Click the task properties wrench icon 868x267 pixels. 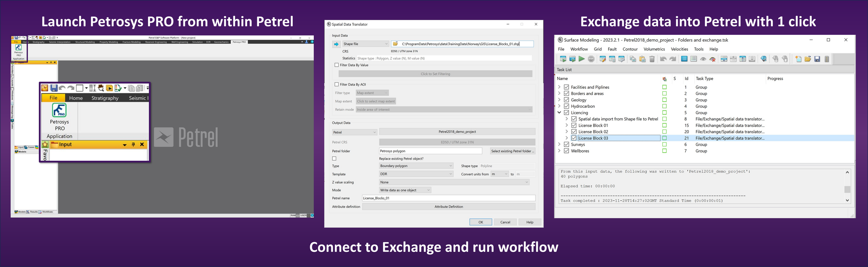tap(622, 59)
